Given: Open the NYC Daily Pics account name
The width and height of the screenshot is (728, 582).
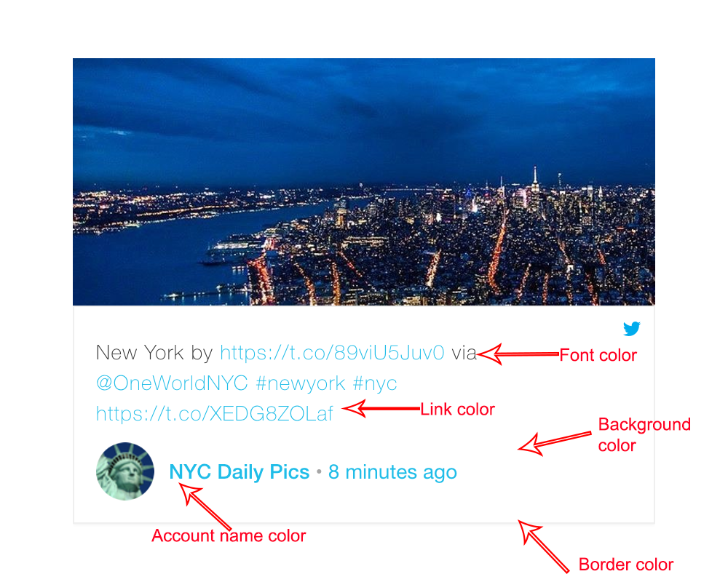Looking at the screenshot, I should coord(239,472).
